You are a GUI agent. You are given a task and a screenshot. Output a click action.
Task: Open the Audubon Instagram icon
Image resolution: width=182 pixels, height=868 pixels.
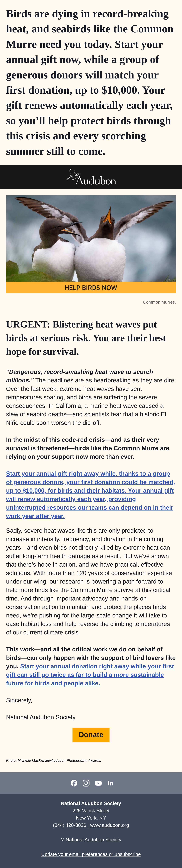(86, 783)
